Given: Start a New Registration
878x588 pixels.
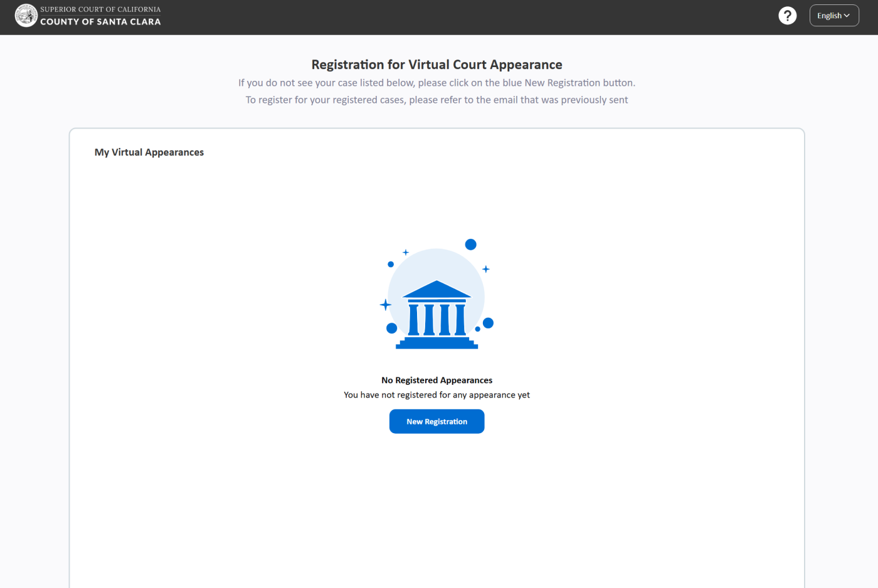Looking at the screenshot, I should 436,421.
